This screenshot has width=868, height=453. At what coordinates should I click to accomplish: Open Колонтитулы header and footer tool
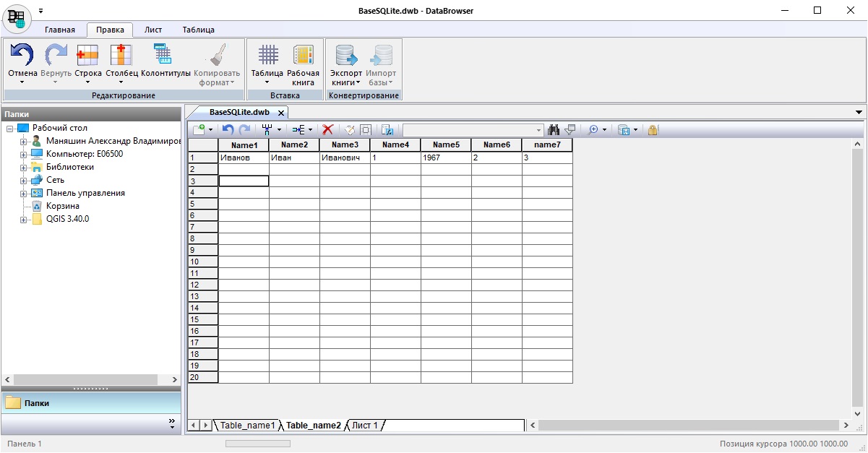coord(165,56)
